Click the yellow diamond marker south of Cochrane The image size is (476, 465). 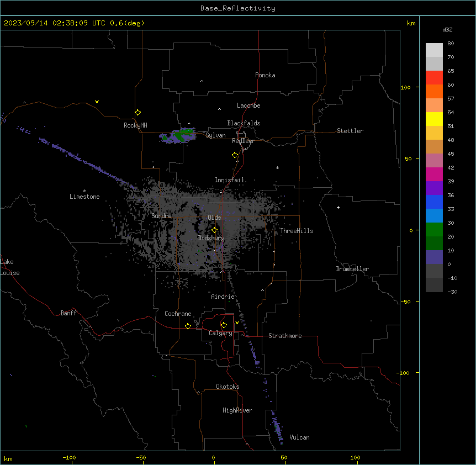[x=188, y=326]
